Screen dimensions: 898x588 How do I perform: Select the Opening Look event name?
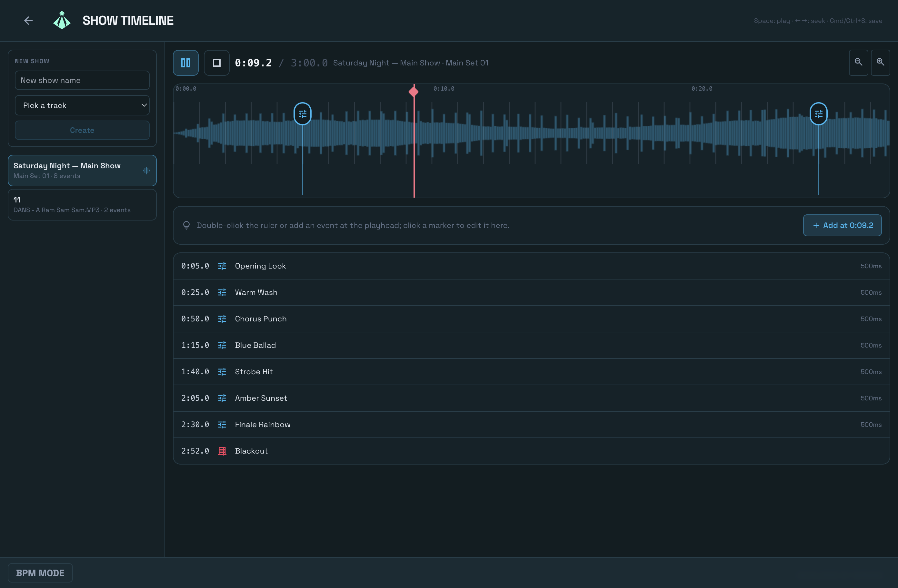(260, 266)
